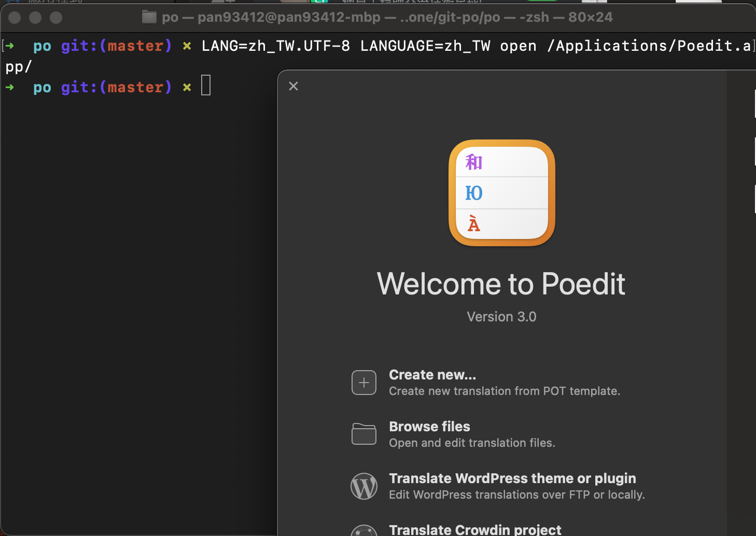Click the Poedit app icon in the welcome dialog
This screenshot has height=536, width=756.
pyautogui.click(x=501, y=192)
